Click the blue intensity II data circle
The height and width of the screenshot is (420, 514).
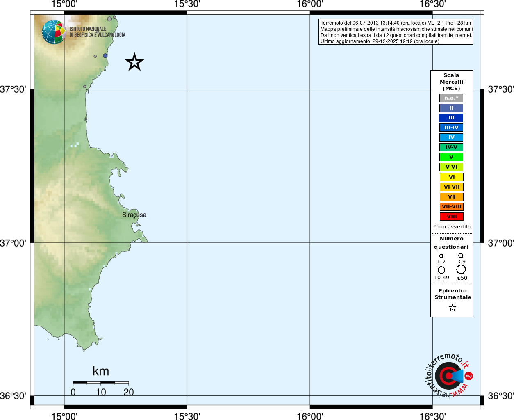click(x=105, y=56)
